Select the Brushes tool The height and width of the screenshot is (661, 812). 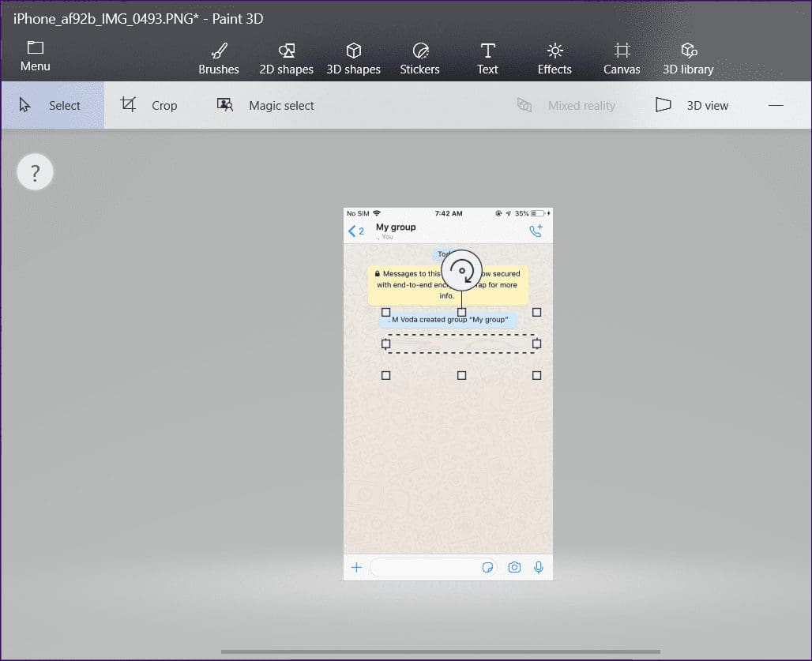pos(219,59)
